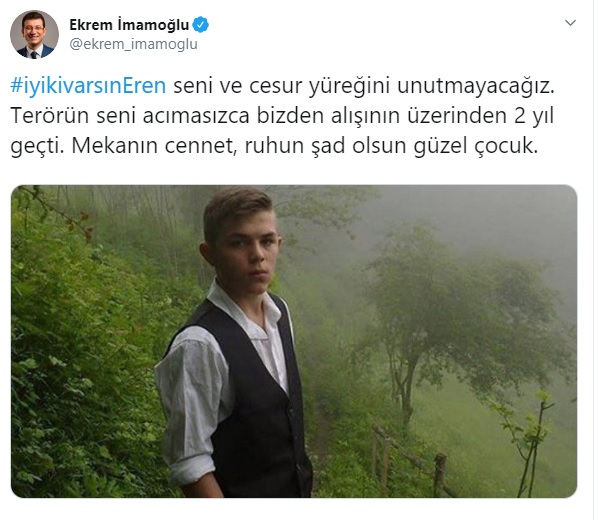The image size is (598, 520).
Task: Open the Ekrem İmamoğlu display name link
Action: pos(129,25)
